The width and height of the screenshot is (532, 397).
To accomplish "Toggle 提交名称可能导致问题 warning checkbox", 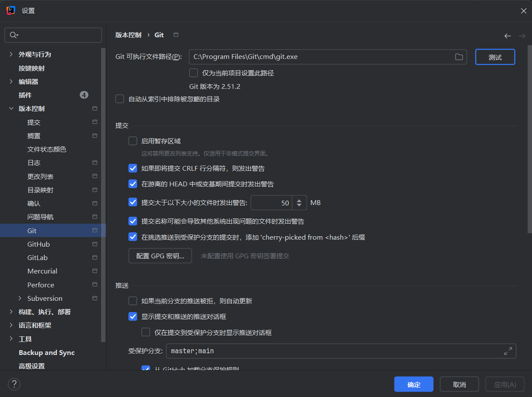I will pos(133,221).
